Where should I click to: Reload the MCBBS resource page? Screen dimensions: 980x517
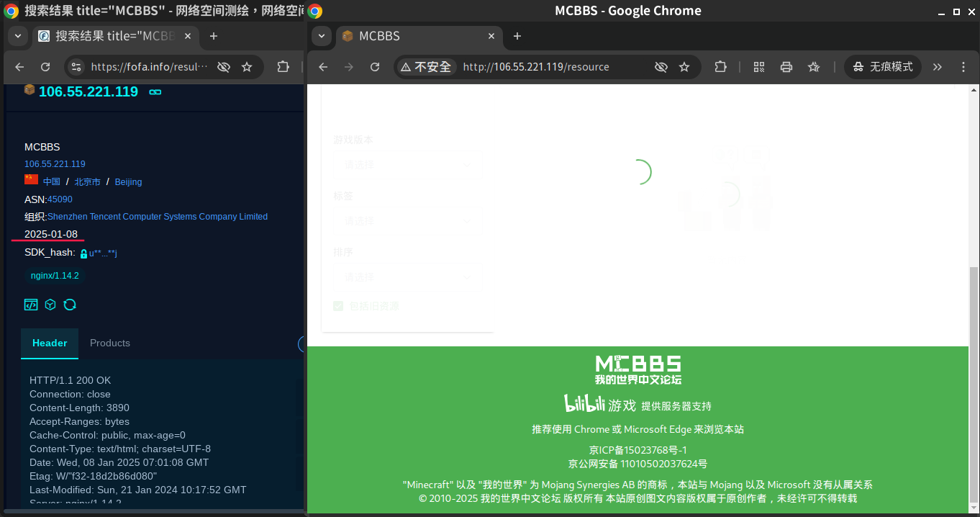coord(375,67)
